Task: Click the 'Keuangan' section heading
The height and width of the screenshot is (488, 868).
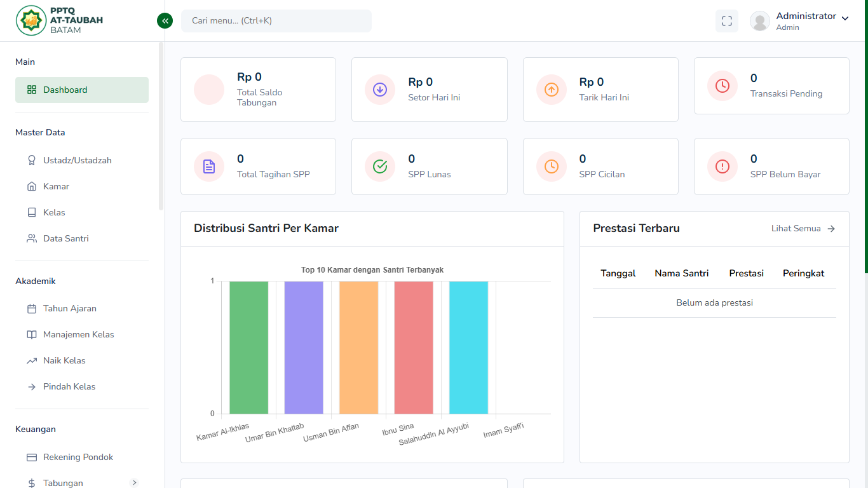Action: click(36, 429)
